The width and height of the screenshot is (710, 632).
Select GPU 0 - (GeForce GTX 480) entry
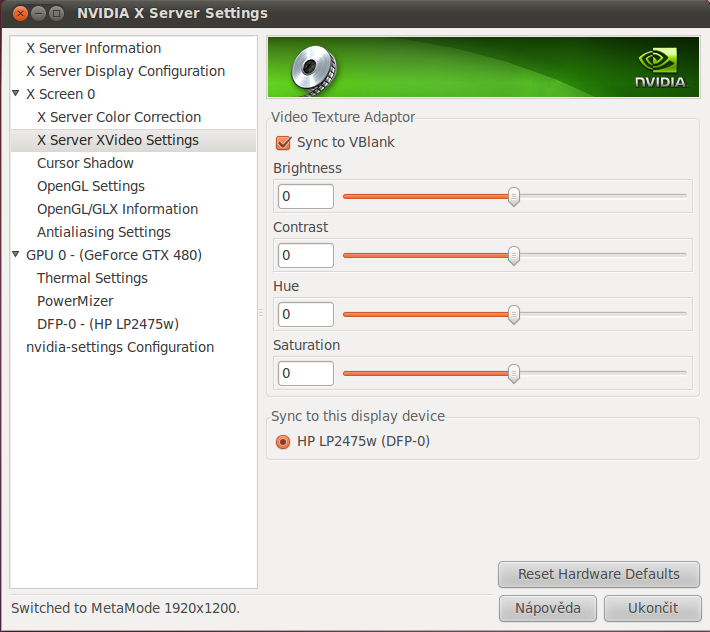pos(114,255)
